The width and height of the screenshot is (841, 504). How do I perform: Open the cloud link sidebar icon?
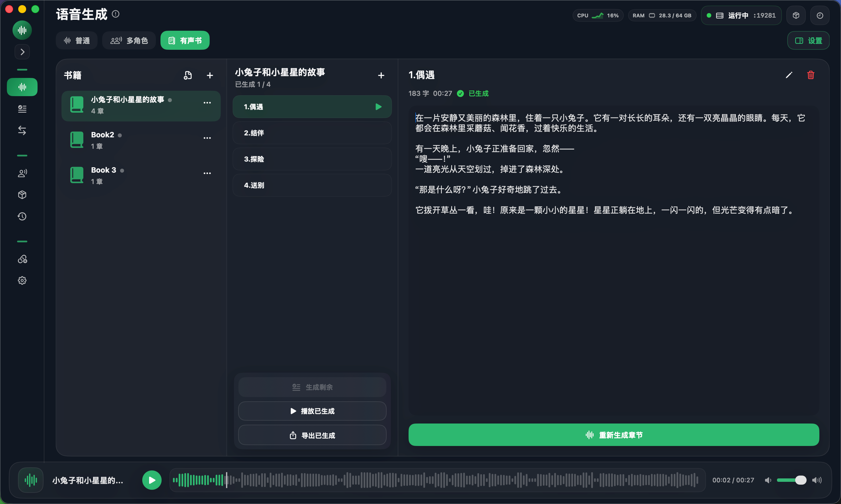(22, 259)
